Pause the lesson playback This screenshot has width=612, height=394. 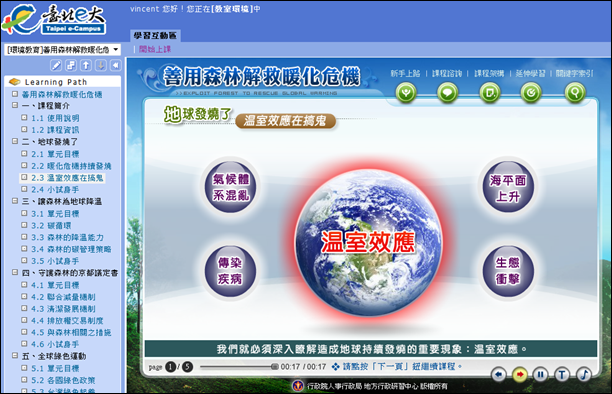click(541, 375)
